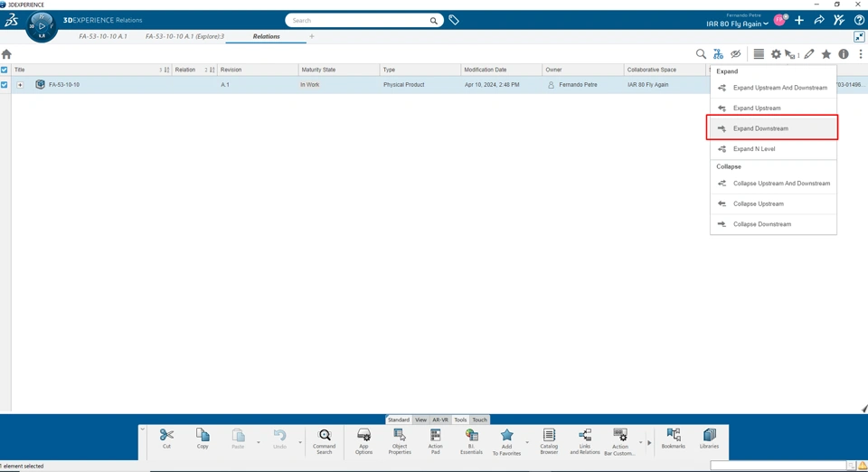Open the Undo dropdown arrow
This screenshot has width=868, height=472.
click(300, 442)
